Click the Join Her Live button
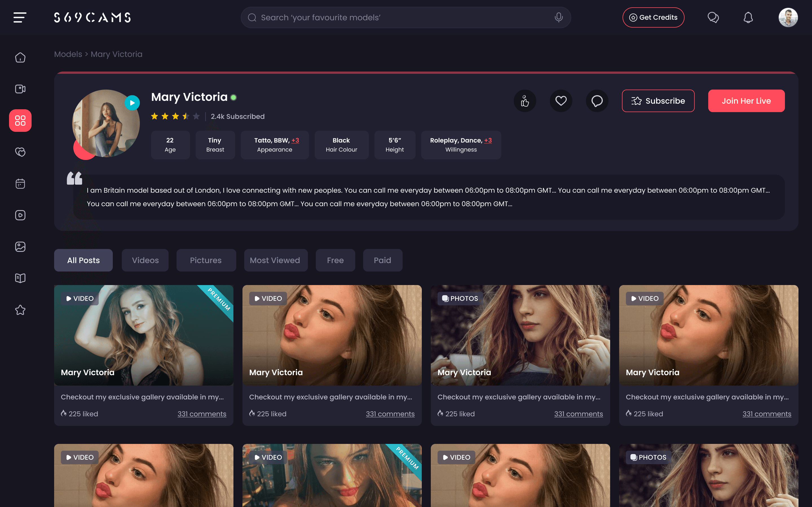The width and height of the screenshot is (812, 507). pyautogui.click(x=746, y=101)
